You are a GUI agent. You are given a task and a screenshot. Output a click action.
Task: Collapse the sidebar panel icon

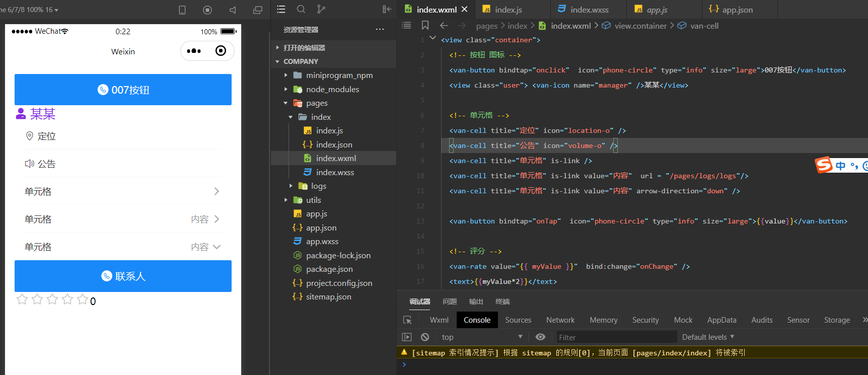coord(387,9)
